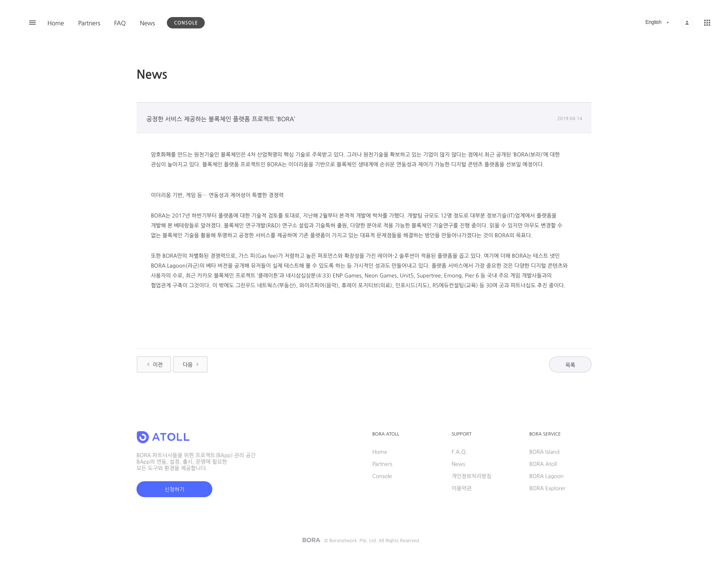Go to previous article with 이전
The height and width of the screenshot is (584, 728).
pyautogui.click(x=154, y=364)
